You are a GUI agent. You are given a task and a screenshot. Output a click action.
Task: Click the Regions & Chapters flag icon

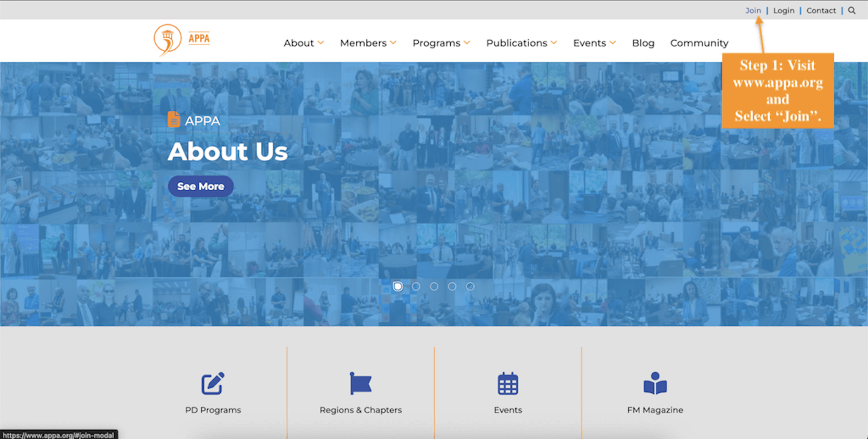point(360,384)
